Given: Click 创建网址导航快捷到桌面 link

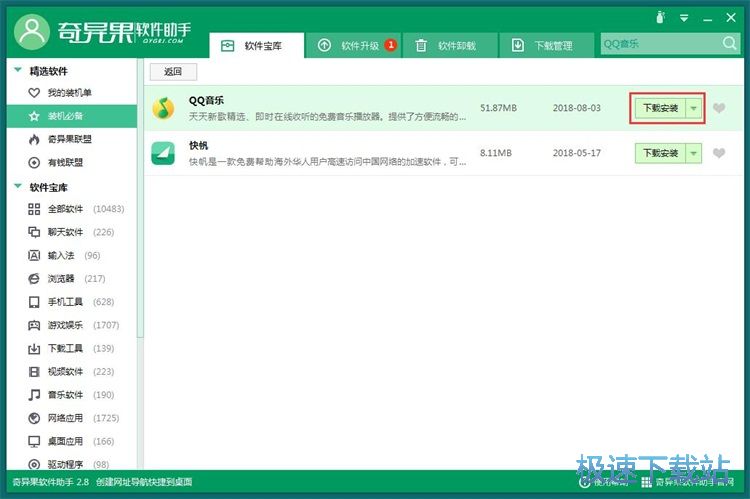Looking at the screenshot, I should tap(144, 482).
